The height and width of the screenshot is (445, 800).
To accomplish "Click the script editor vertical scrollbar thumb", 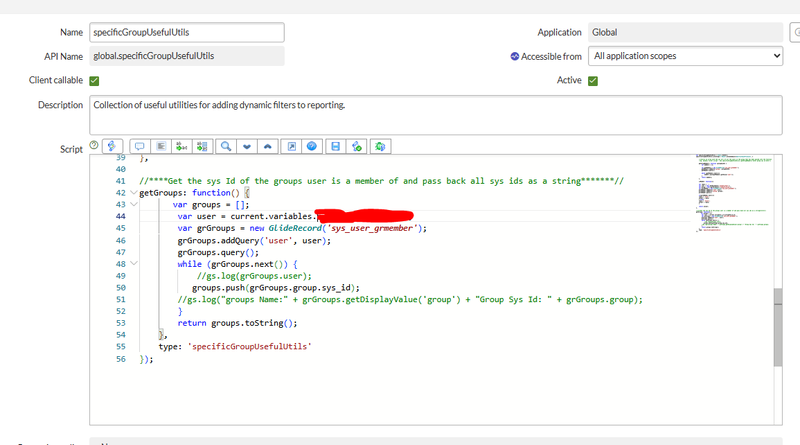I will click(778, 327).
